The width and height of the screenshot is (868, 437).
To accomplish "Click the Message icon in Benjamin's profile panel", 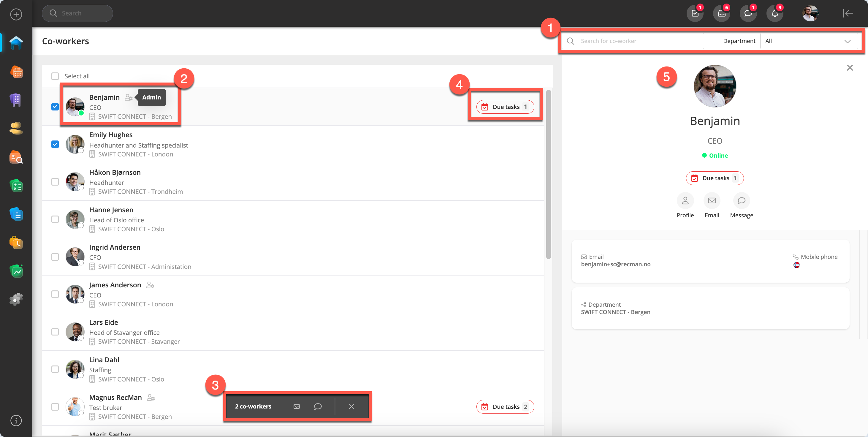I will (x=741, y=201).
